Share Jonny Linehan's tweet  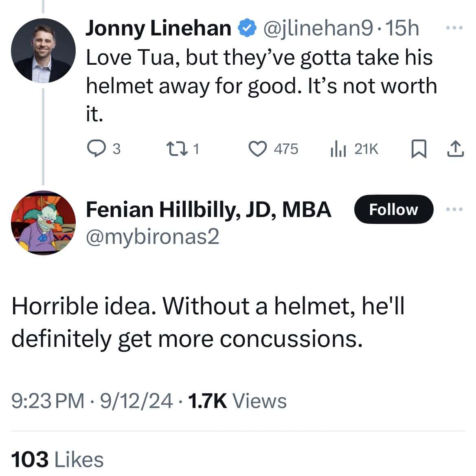455,149
